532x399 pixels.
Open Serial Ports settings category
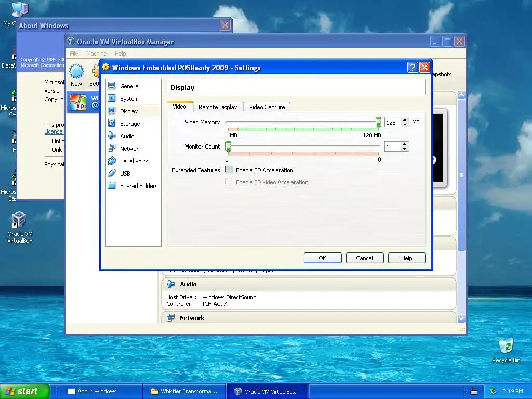coord(133,161)
